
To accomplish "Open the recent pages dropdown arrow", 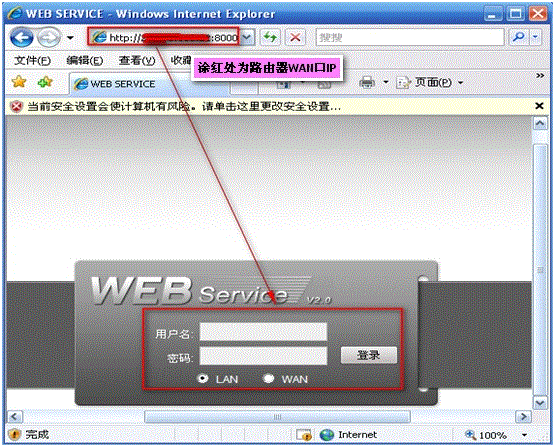I will (x=70, y=38).
